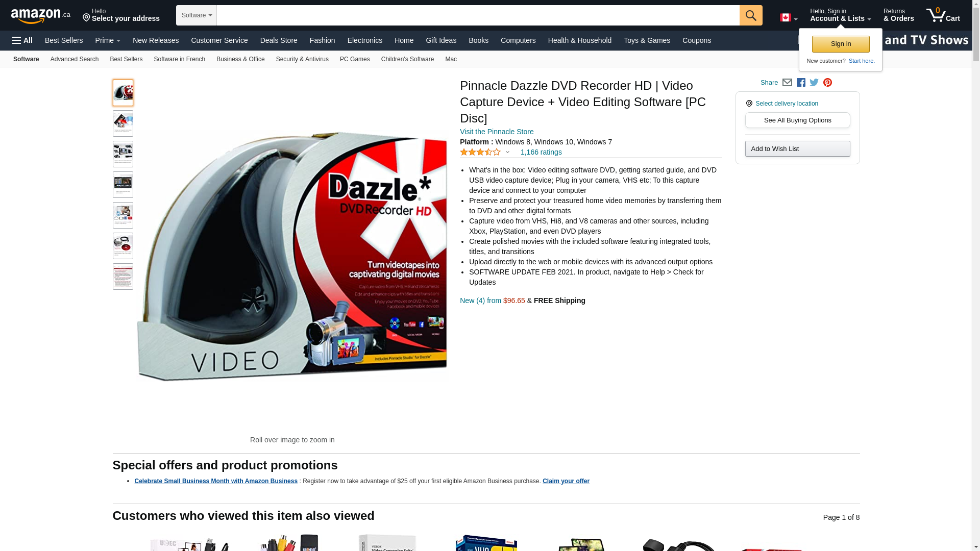Share product on Facebook icon
The height and width of the screenshot is (551, 980).
tap(801, 83)
